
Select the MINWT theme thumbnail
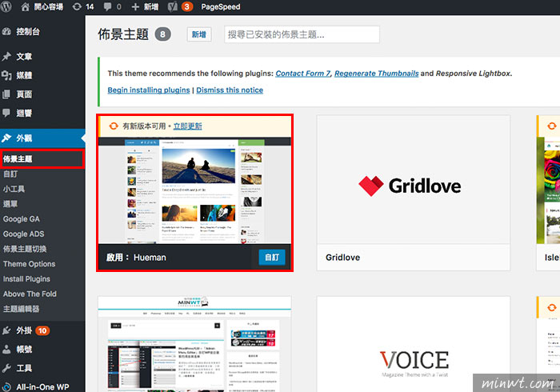click(194, 344)
